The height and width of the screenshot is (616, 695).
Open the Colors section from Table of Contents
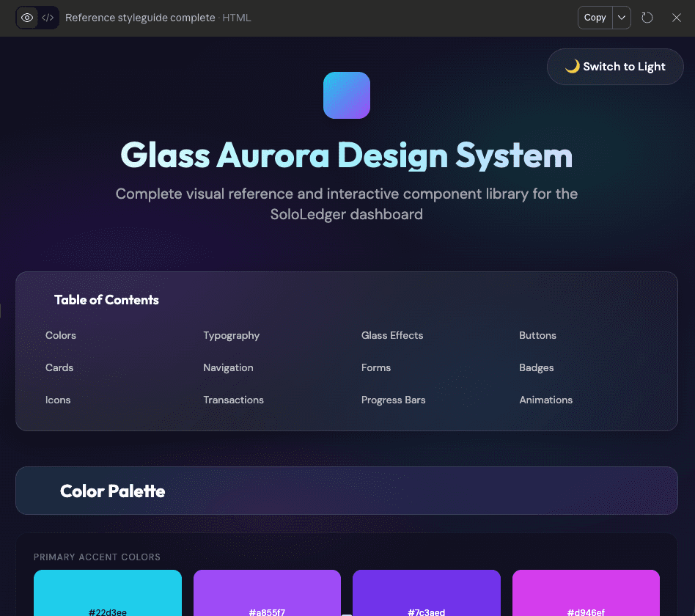tap(60, 335)
